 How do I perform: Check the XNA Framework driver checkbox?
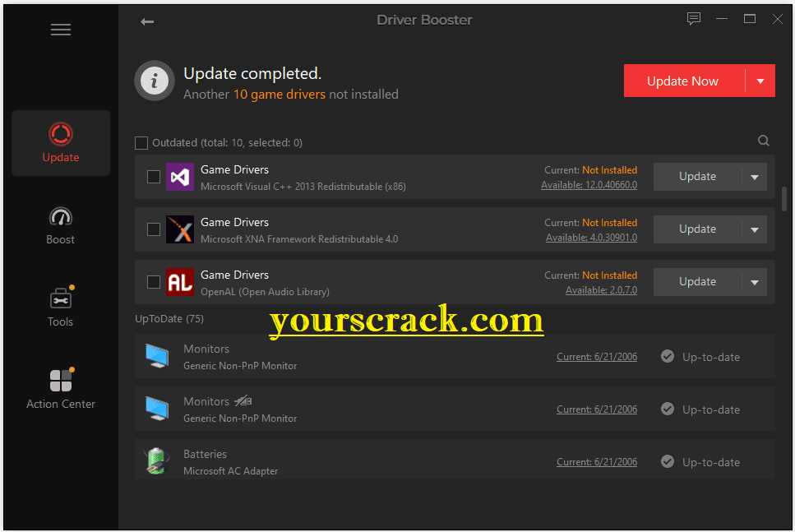154,229
